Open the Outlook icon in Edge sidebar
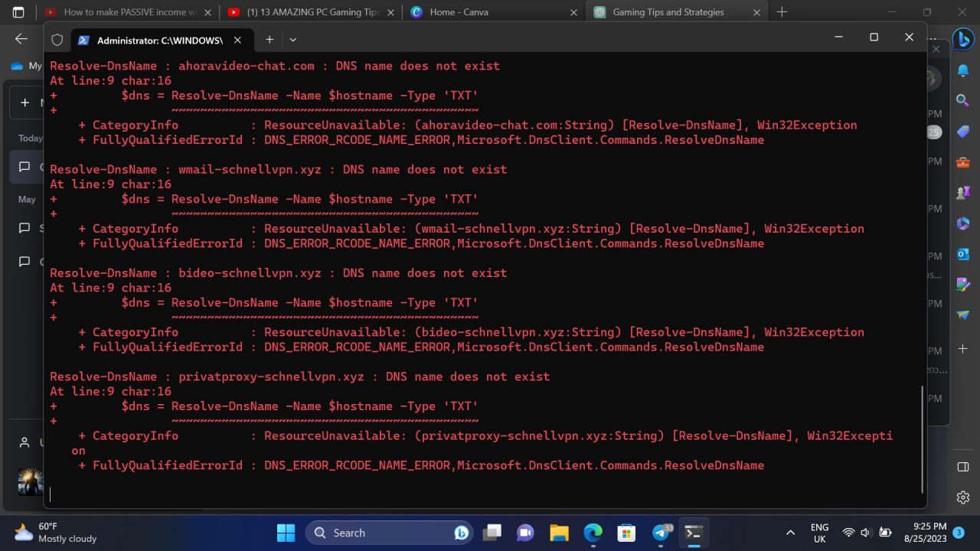This screenshot has height=551, width=980. tap(963, 254)
